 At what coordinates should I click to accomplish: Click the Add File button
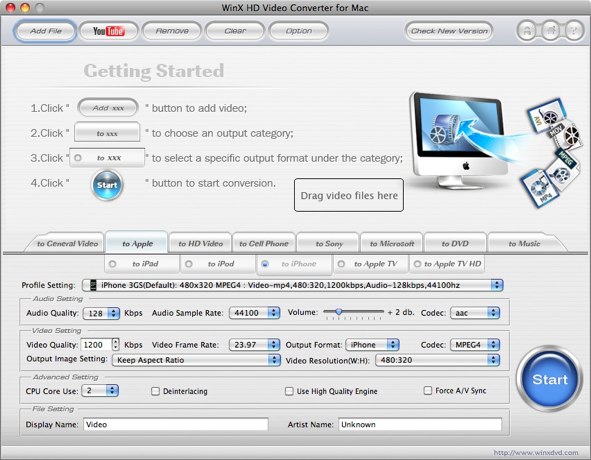pyautogui.click(x=46, y=31)
